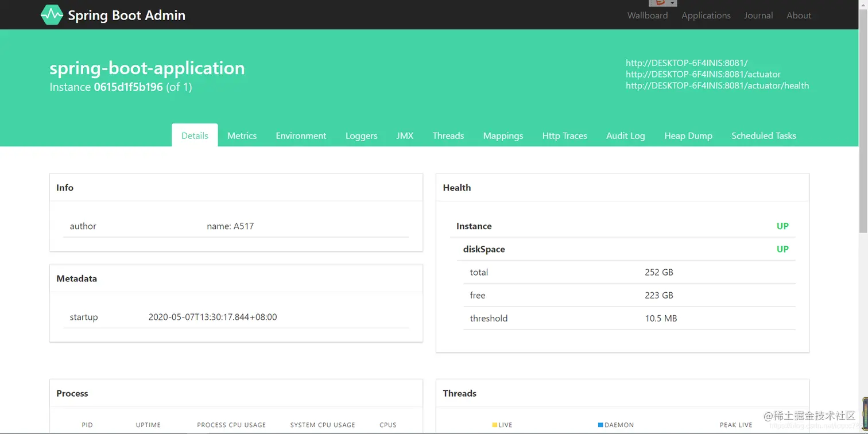868x434 pixels.
Task: Select the Details tab
Action: point(195,135)
